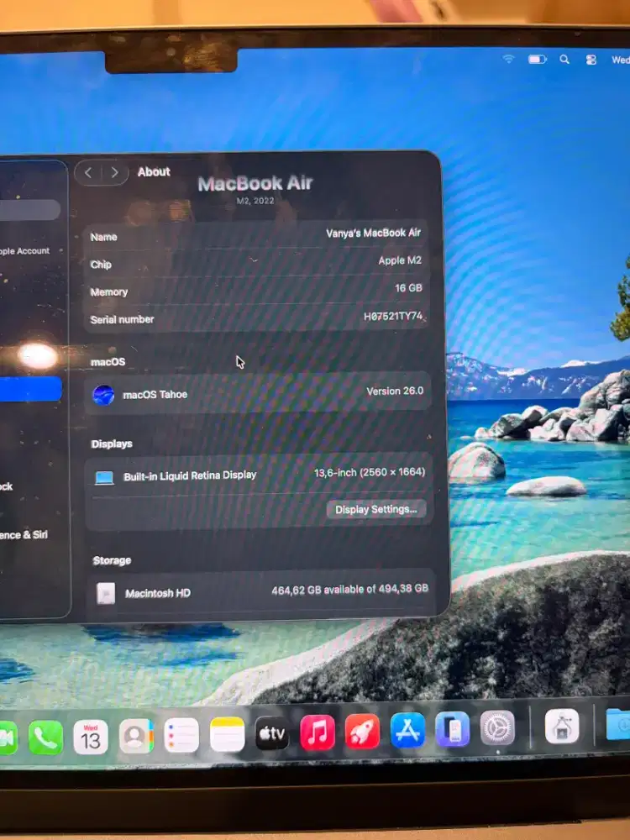Click the 'macOS Tahoe' label
Image resolution: width=630 pixels, height=840 pixels.
[x=155, y=395]
